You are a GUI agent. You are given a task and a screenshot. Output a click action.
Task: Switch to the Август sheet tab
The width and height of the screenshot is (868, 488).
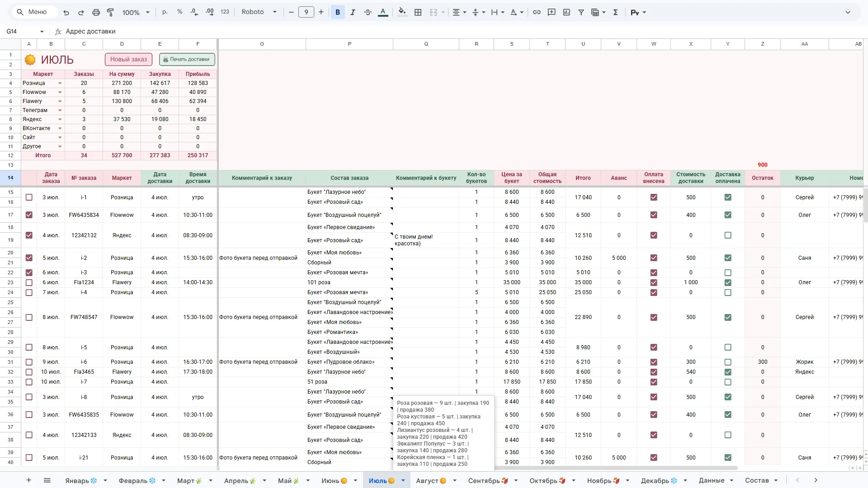431,480
